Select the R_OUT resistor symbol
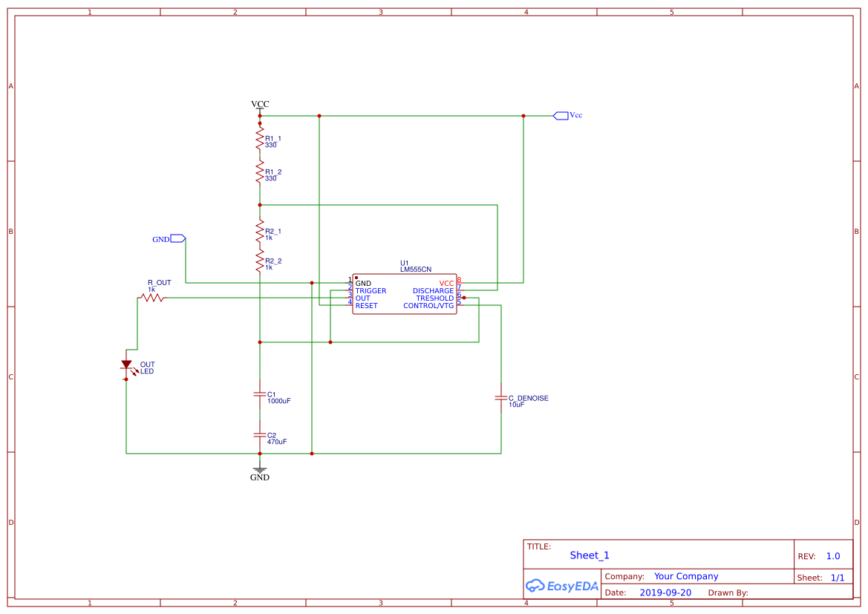Screen dimensions: 868x614 pyautogui.click(x=152, y=298)
